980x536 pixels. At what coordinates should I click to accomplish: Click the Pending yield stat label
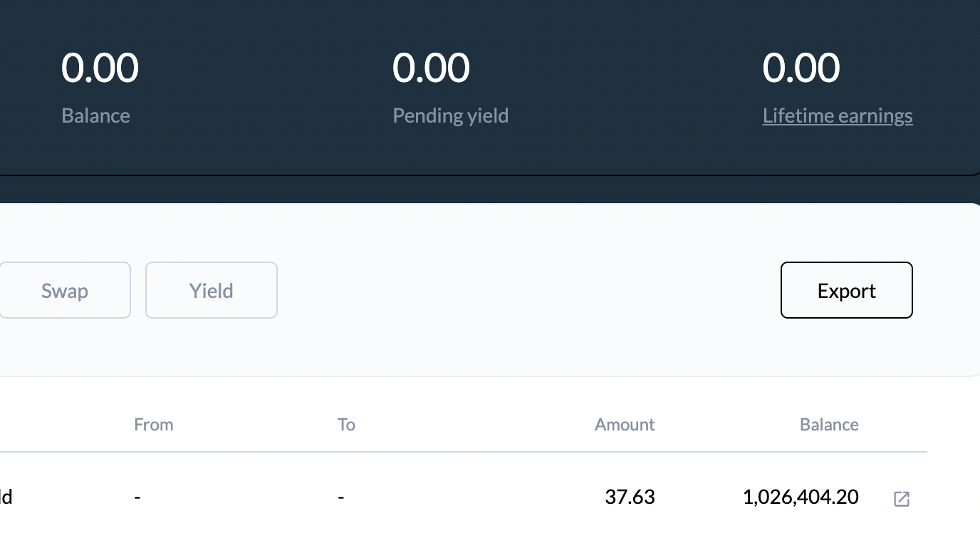[450, 115]
